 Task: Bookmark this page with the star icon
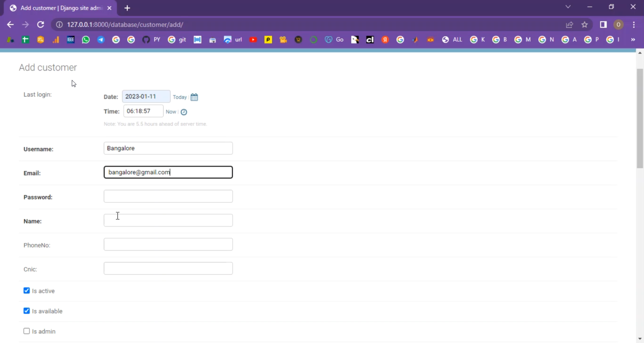[x=584, y=25]
